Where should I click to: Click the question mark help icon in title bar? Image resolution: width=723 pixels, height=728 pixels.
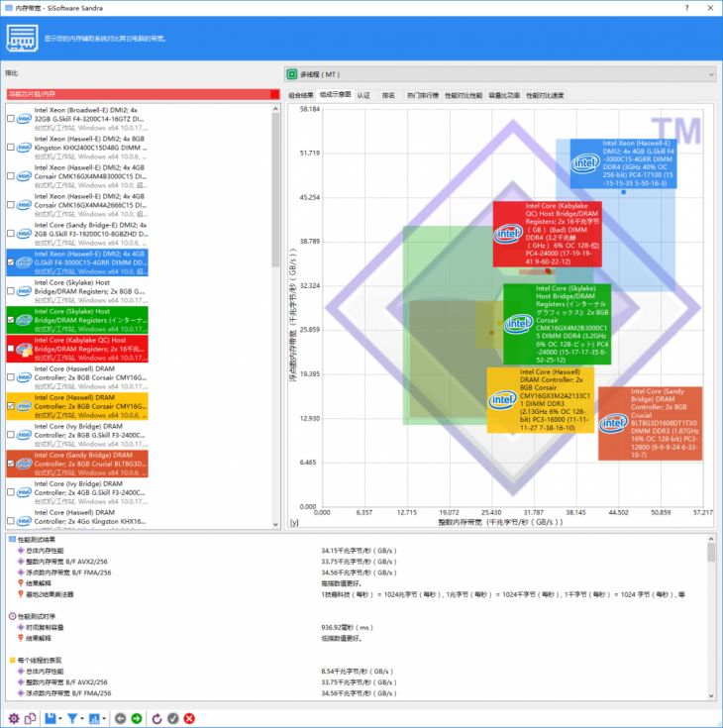pos(686,8)
